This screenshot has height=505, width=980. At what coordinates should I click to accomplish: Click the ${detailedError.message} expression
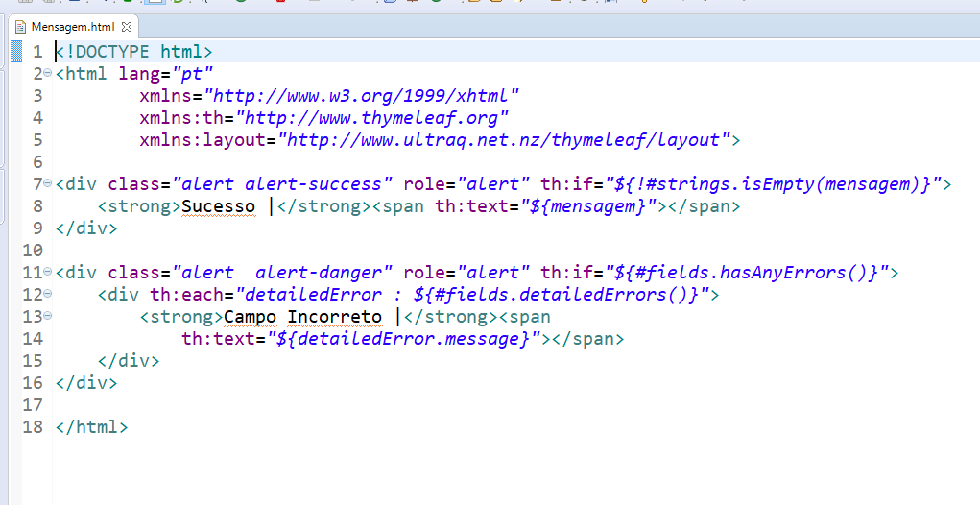point(403,339)
